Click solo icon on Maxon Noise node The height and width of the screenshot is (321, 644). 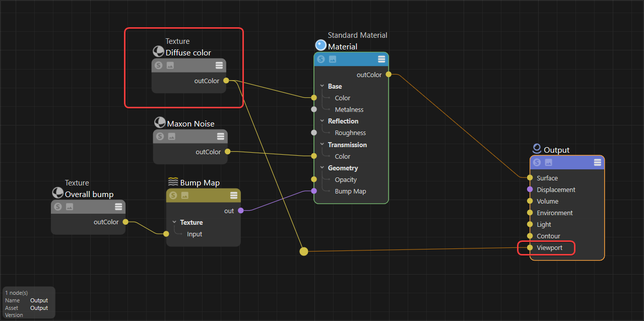click(160, 137)
